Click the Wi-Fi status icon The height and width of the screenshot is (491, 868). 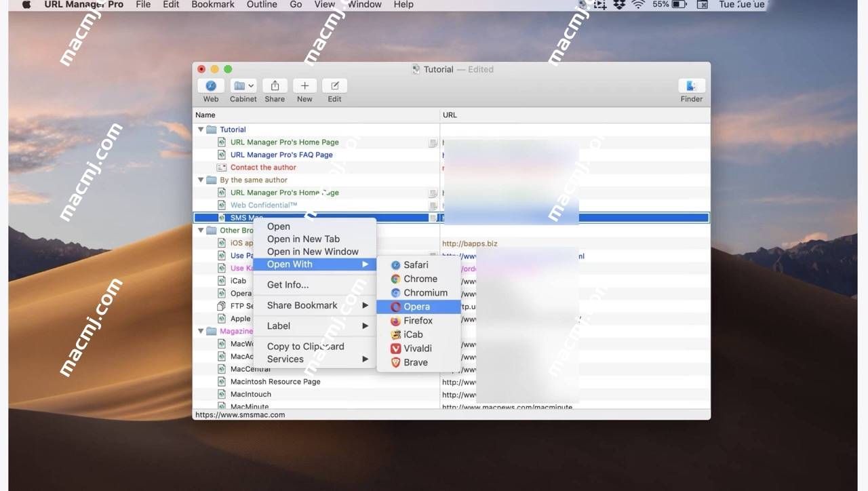tap(638, 5)
